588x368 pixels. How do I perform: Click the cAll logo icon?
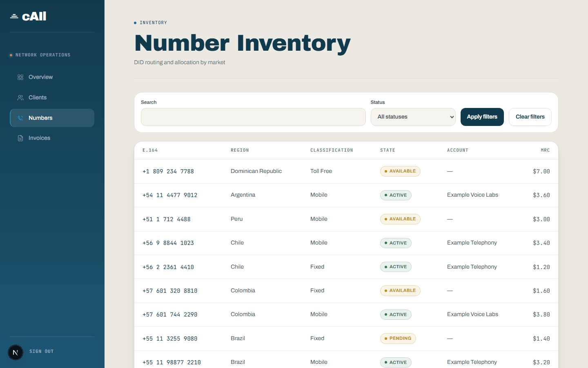pyautogui.click(x=14, y=16)
